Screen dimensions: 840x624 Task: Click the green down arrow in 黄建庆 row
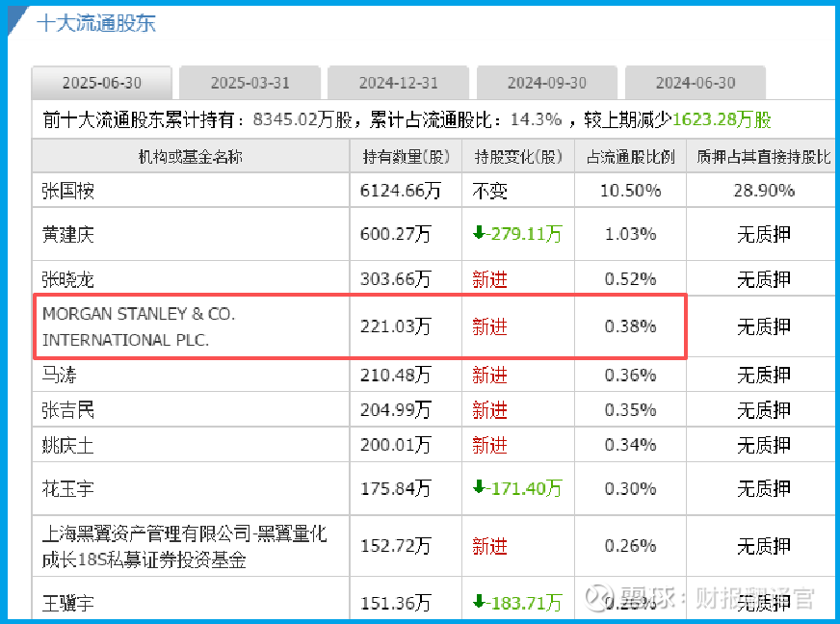point(480,234)
